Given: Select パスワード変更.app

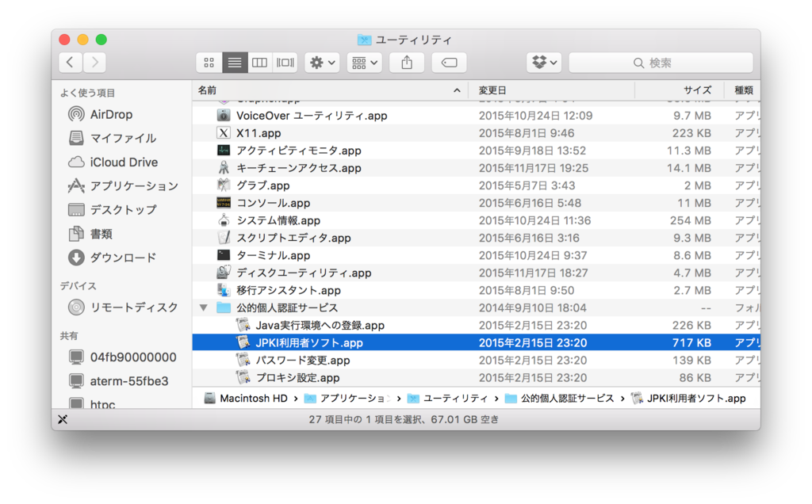Looking at the screenshot, I should click(x=303, y=360).
